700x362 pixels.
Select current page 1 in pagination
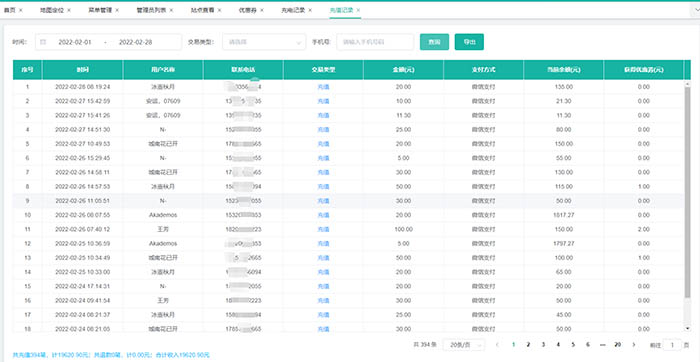[513, 345]
